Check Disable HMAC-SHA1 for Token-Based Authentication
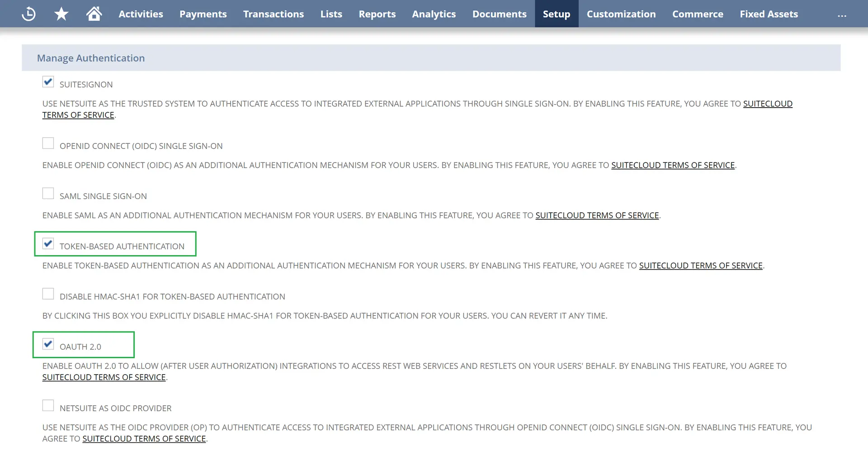The width and height of the screenshot is (868, 460). (48, 294)
